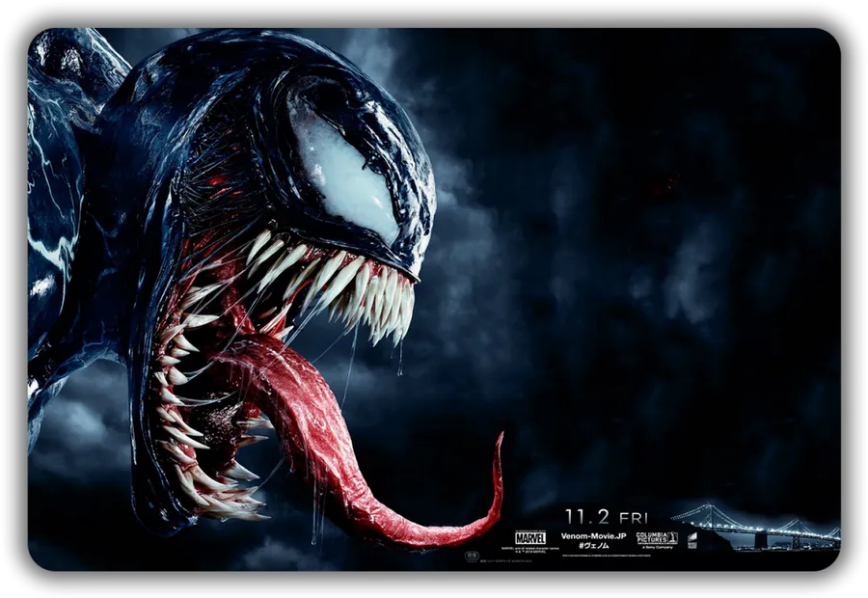Open the Venom-Movie.JP web address
The width and height of the screenshot is (868, 598).
point(593,536)
